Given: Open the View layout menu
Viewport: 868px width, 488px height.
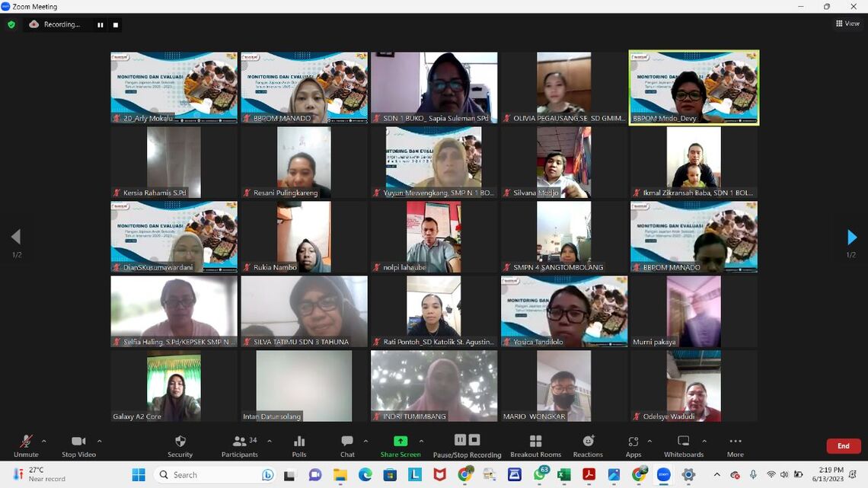Looking at the screenshot, I should [x=847, y=24].
